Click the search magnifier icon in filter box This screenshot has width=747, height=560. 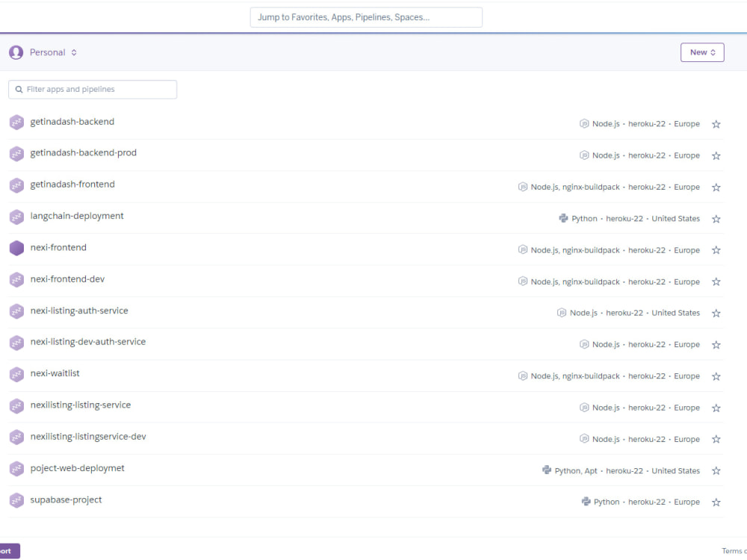(x=19, y=90)
